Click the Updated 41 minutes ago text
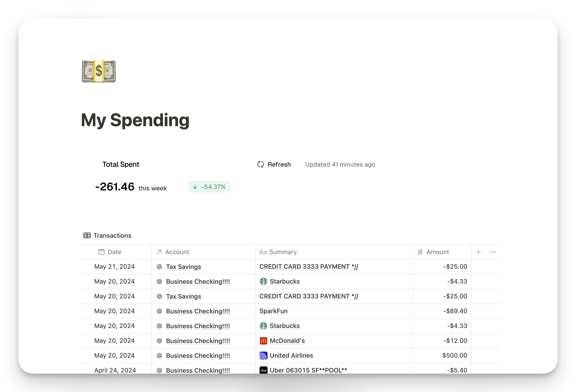The image size is (576, 392). coord(340,164)
